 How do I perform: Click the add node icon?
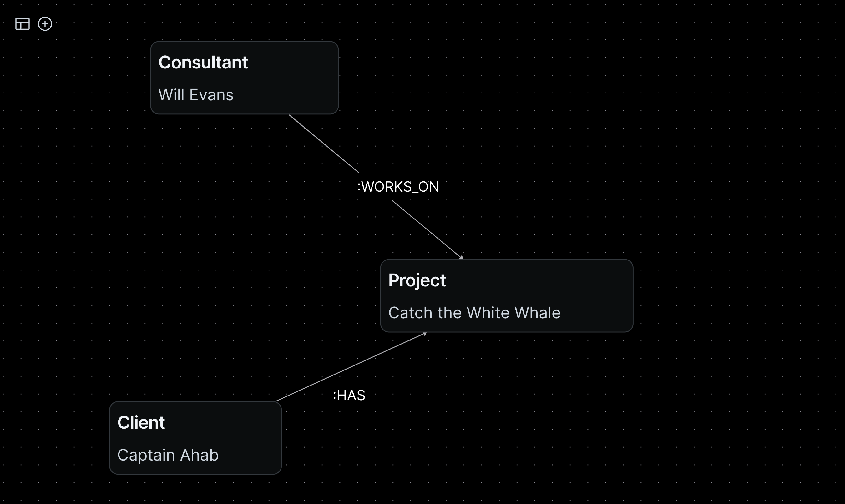[x=45, y=23]
